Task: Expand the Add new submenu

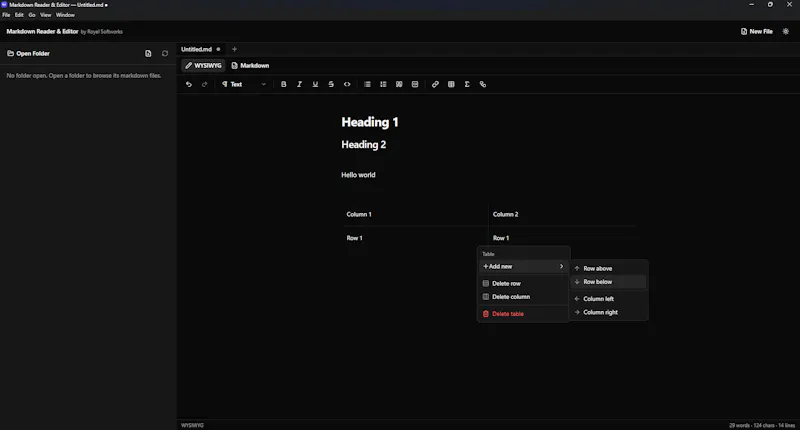Action: tap(523, 266)
